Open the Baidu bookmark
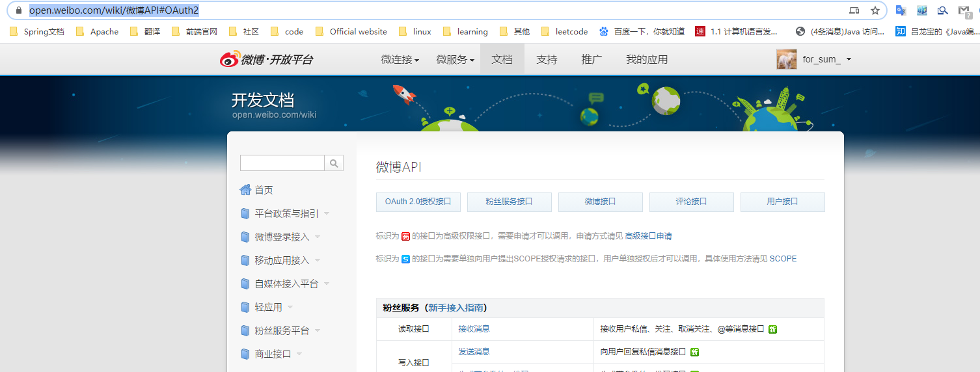 (x=642, y=31)
